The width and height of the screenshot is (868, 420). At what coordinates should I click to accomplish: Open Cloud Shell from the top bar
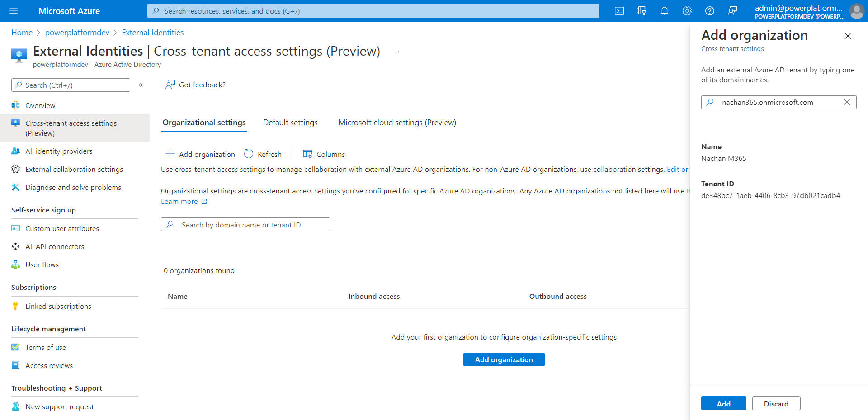[x=619, y=11]
